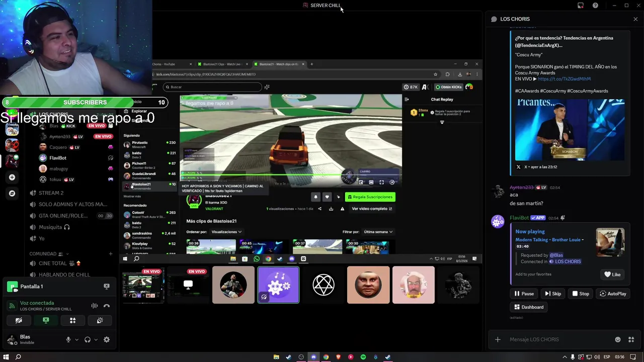Close the LOS CHORIS chat panel
The width and height of the screenshot is (644, 362).
[635, 19]
